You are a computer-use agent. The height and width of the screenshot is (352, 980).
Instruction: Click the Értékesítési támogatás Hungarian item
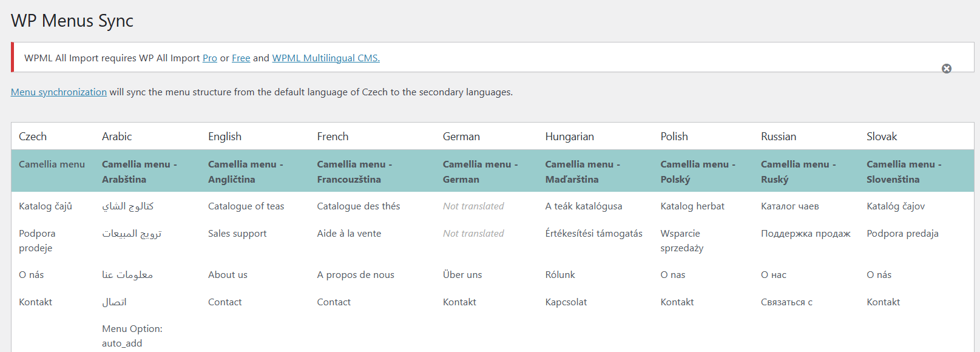pos(593,234)
